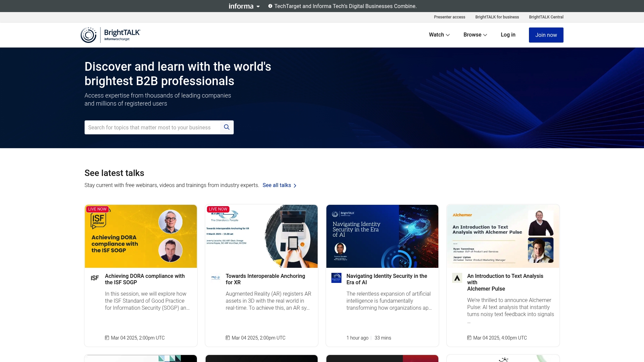Click '33 mins' duration text
This screenshot has width=644, height=362.
click(x=383, y=338)
